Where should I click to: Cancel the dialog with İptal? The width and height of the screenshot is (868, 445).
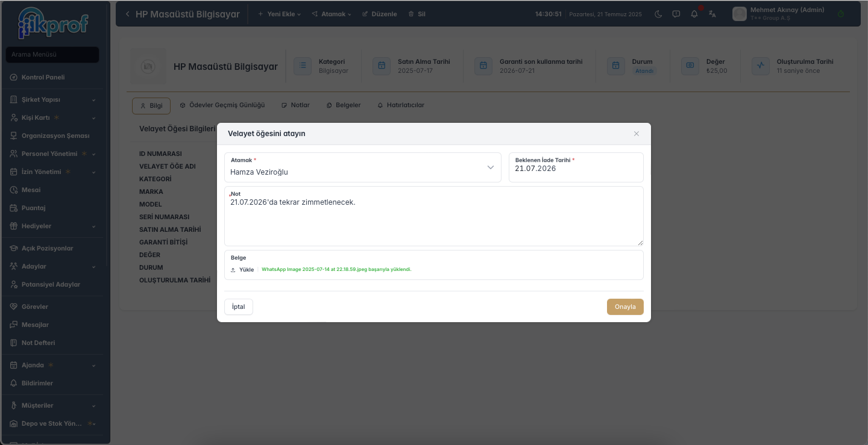point(239,307)
